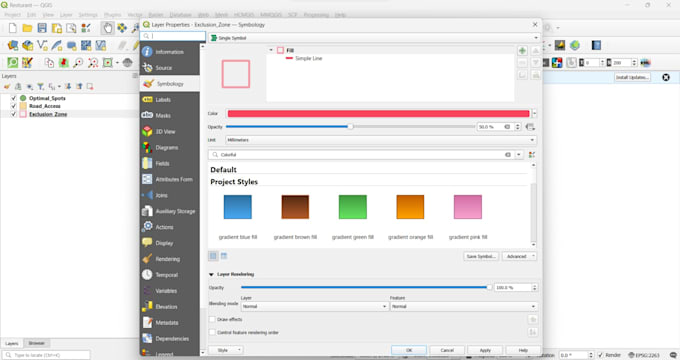Collapse the Layer Rendering section
The height and width of the screenshot is (360, 680).
click(x=211, y=275)
